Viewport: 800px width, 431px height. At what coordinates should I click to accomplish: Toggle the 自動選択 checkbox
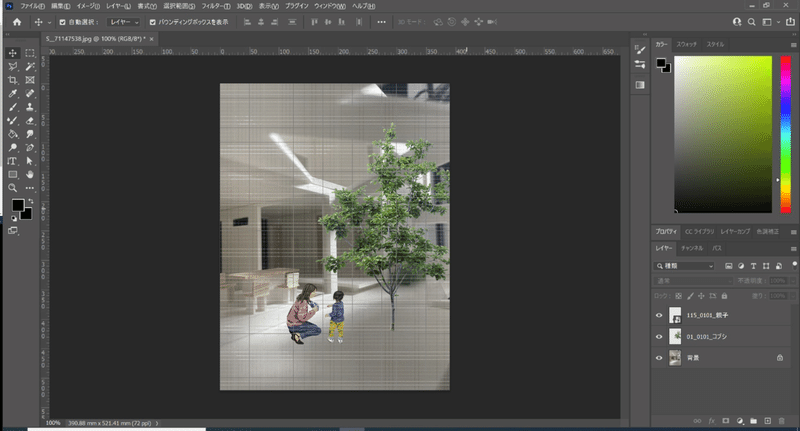click(62, 22)
